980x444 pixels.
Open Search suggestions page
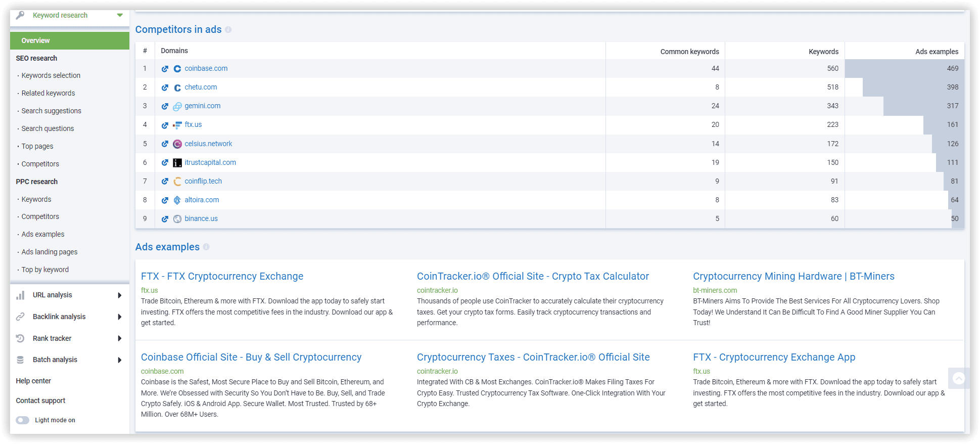[x=51, y=111]
